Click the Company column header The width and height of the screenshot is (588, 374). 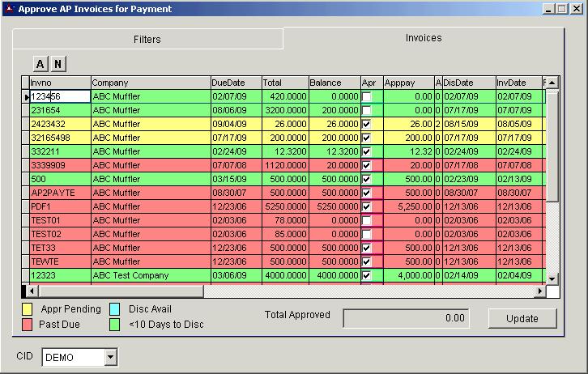pyautogui.click(x=150, y=83)
